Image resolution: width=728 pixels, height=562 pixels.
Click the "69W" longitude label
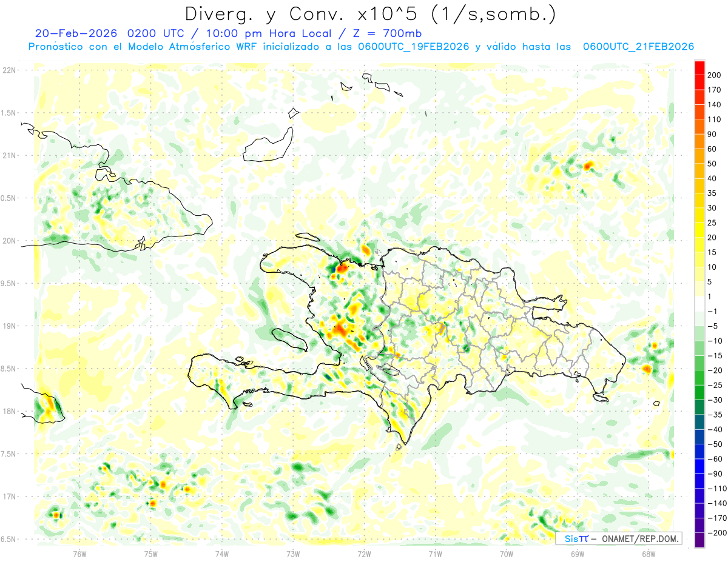tap(578, 553)
